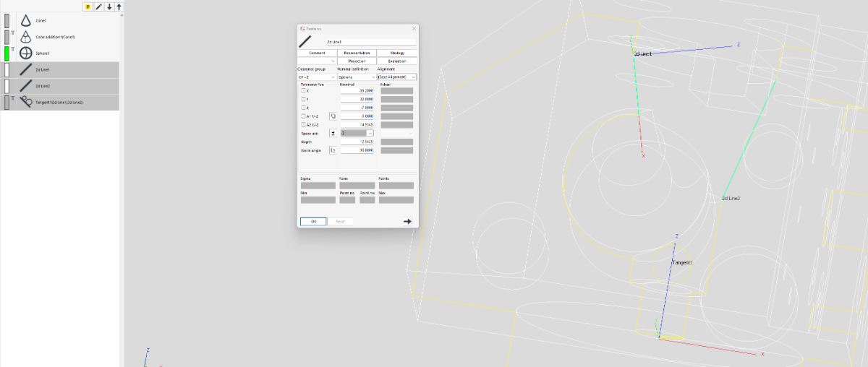Viewport: 868px width, 367px height.
Task: Enable the X tolerance checkbox
Action: pyautogui.click(x=303, y=91)
